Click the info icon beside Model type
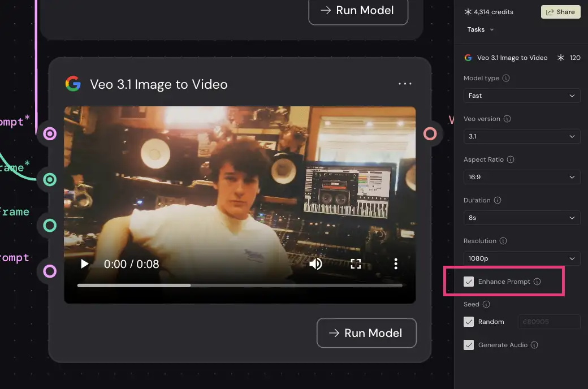The height and width of the screenshot is (389, 588). click(506, 78)
